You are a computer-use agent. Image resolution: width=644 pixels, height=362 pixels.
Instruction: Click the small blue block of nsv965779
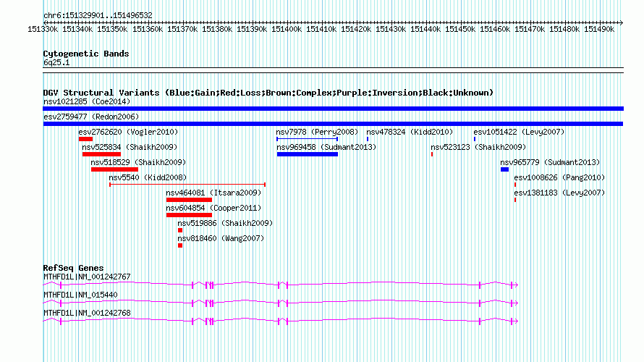[x=504, y=169]
